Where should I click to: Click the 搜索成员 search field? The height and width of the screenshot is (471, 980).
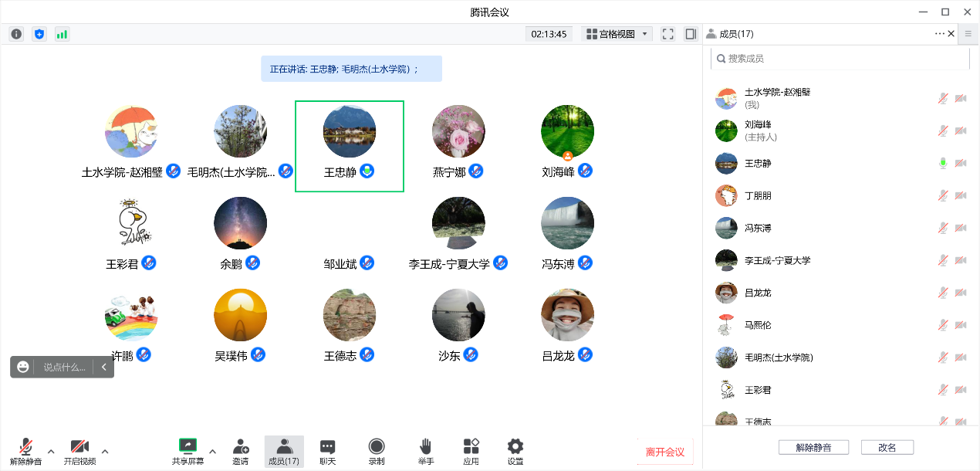point(841,59)
